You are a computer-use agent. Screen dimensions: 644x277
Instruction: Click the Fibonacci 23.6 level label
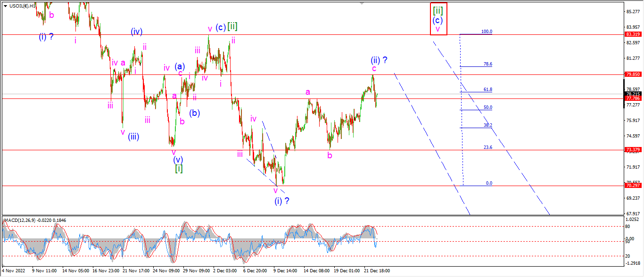click(487, 147)
